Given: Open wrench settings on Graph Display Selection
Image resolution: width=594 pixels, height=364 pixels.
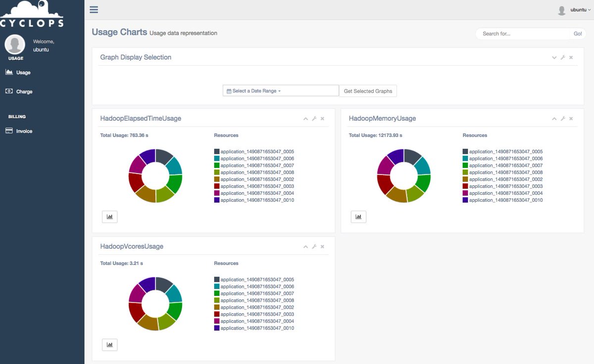Looking at the screenshot, I should click(562, 57).
